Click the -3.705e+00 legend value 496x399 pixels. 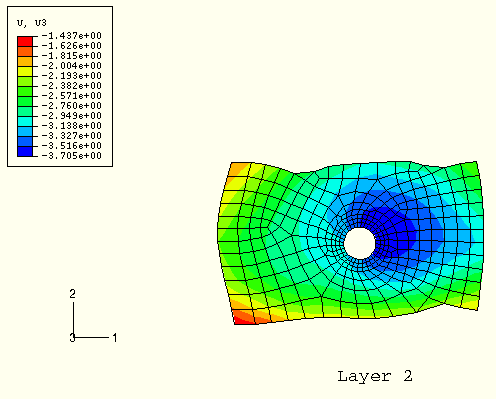[71, 156]
